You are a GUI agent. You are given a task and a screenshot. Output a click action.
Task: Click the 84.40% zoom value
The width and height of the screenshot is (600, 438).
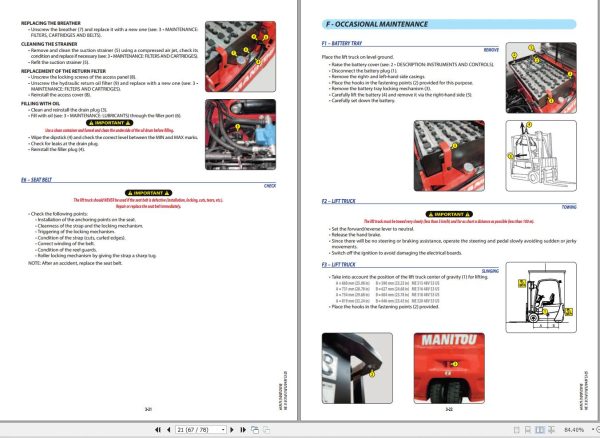574,430
